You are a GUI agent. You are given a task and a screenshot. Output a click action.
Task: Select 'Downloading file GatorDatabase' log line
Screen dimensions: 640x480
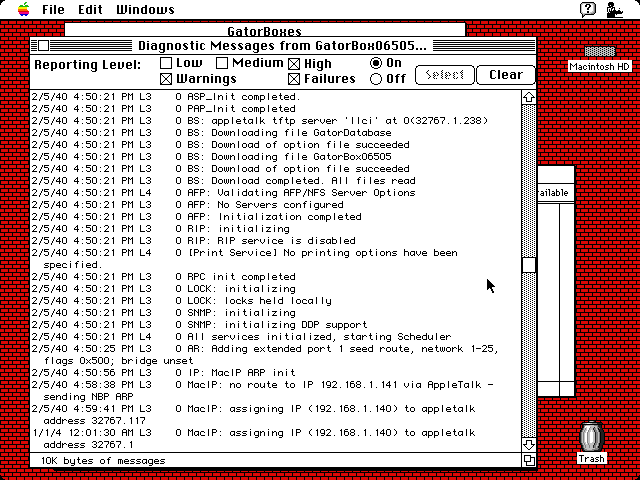pos(276,133)
